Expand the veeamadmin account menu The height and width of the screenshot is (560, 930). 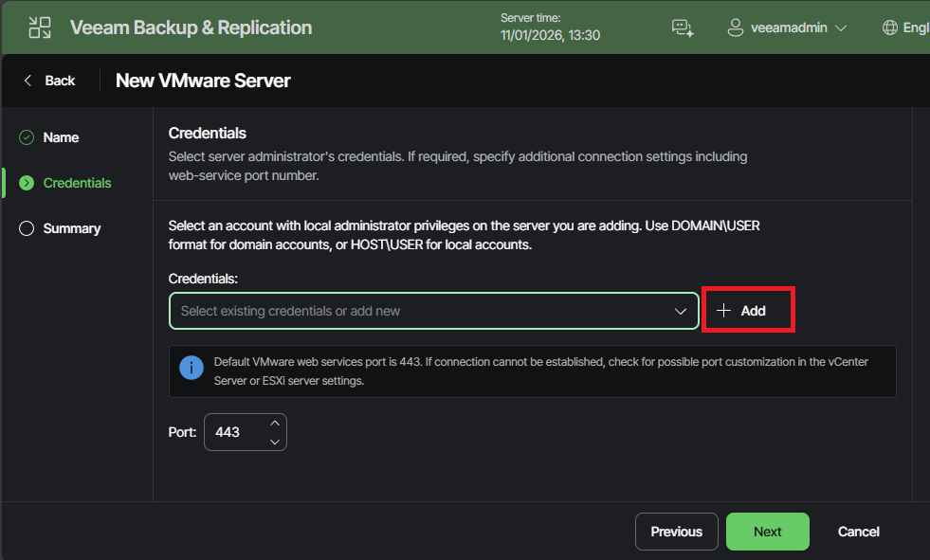[842, 27]
